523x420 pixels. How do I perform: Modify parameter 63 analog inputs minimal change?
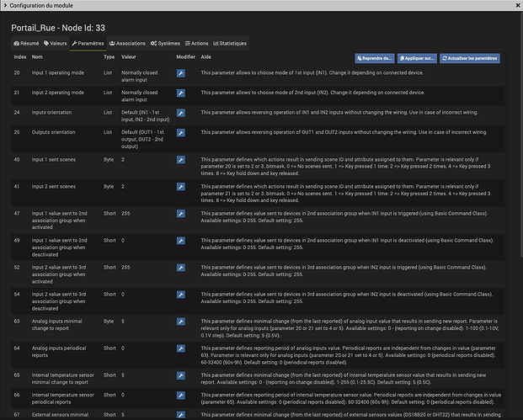click(181, 320)
